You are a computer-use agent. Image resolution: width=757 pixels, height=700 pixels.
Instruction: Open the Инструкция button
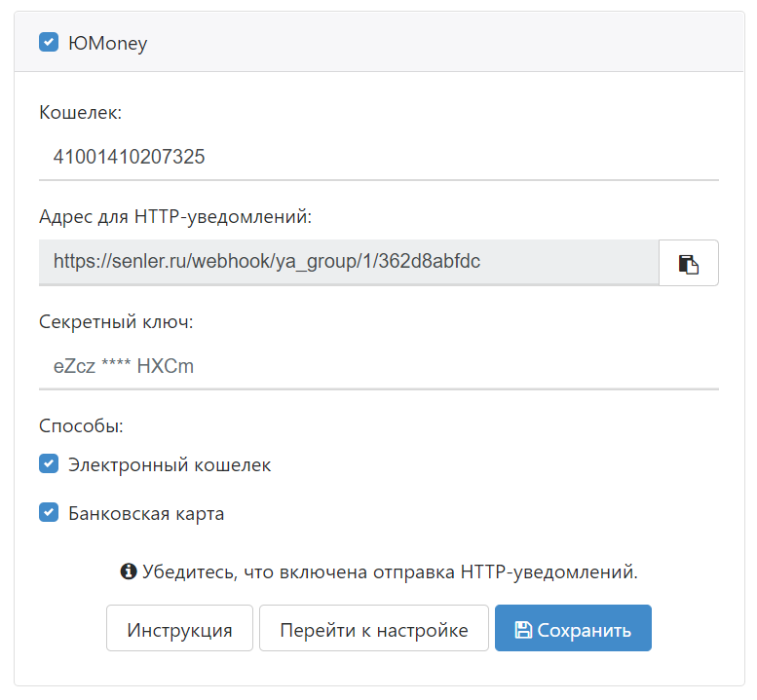[x=179, y=629]
